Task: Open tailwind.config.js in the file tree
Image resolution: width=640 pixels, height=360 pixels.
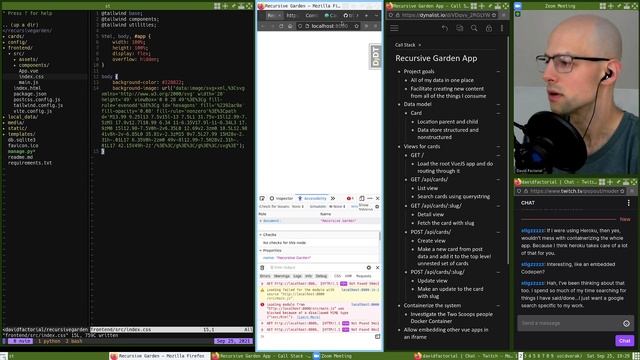Action: coord(38,105)
